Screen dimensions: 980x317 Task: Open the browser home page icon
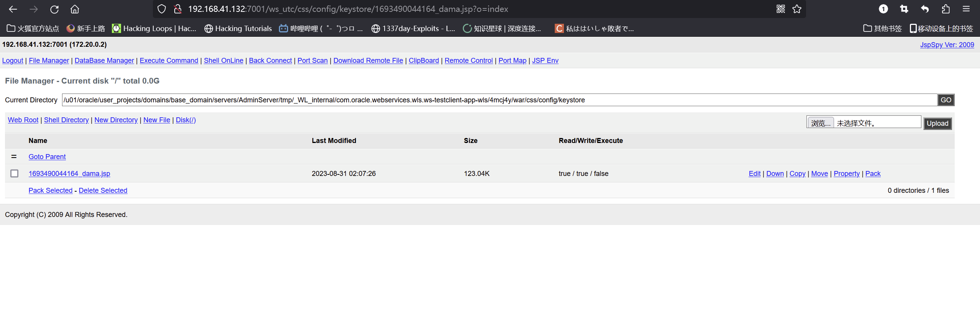pyautogui.click(x=75, y=9)
